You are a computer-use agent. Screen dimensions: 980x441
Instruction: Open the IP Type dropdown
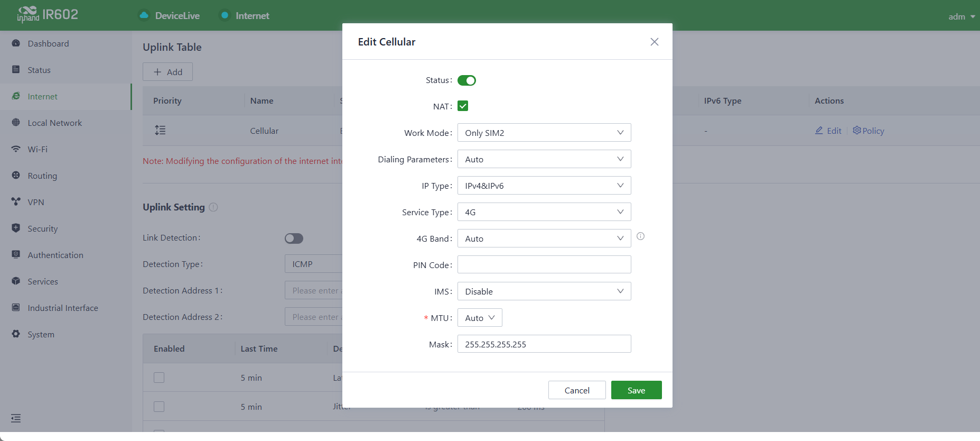click(x=544, y=186)
